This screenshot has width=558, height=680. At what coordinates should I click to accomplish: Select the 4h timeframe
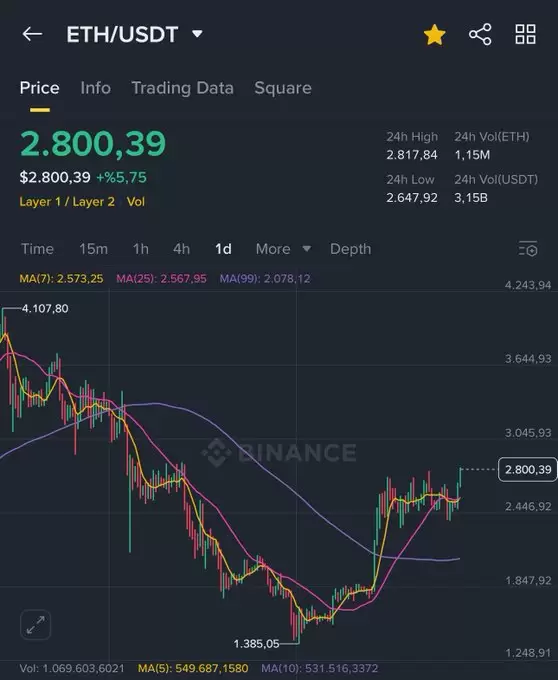pyautogui.click(x=181, y=249)
